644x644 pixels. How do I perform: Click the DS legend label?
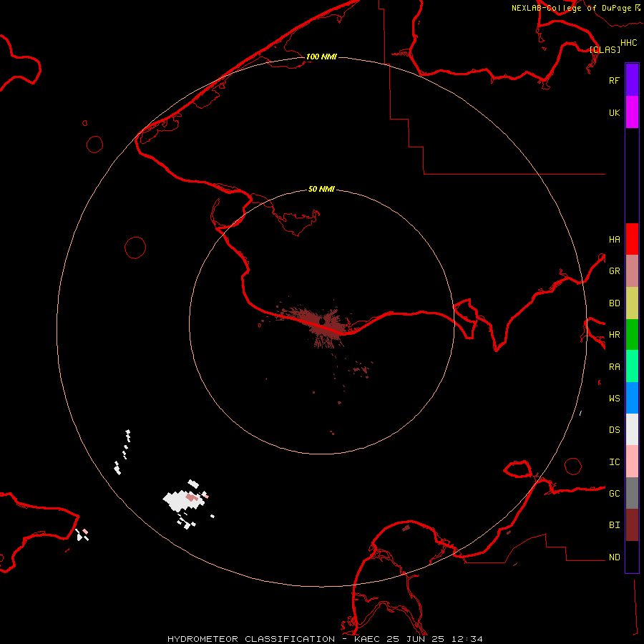pyautogui.click(x=614, y=430)
